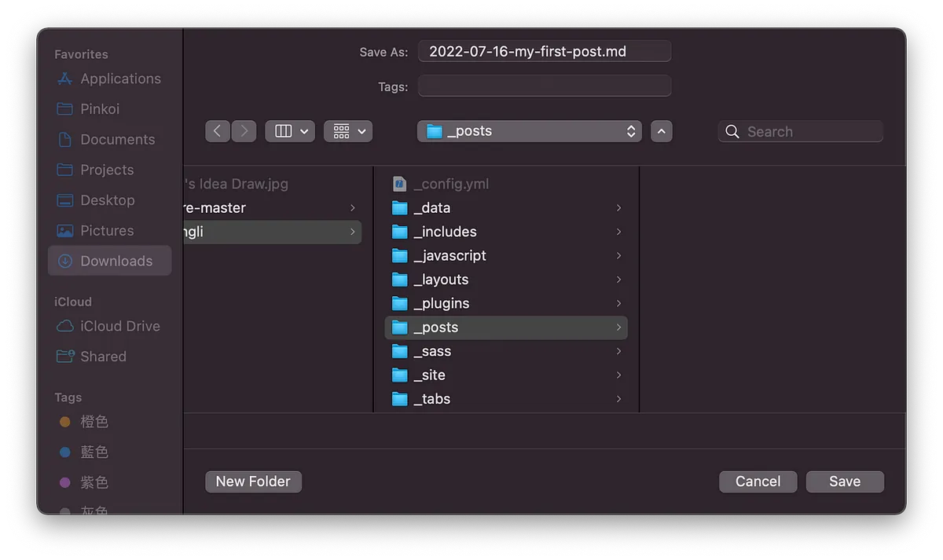This screenshot has height=560, width=943.
Task: Select the _plugins folder
Action: (x=441, y=303)
